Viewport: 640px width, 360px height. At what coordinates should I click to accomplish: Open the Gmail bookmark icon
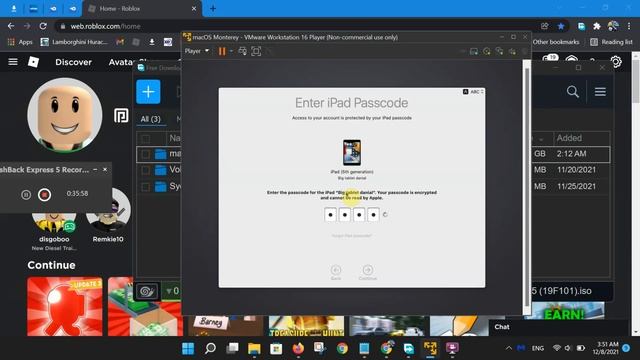120,42
